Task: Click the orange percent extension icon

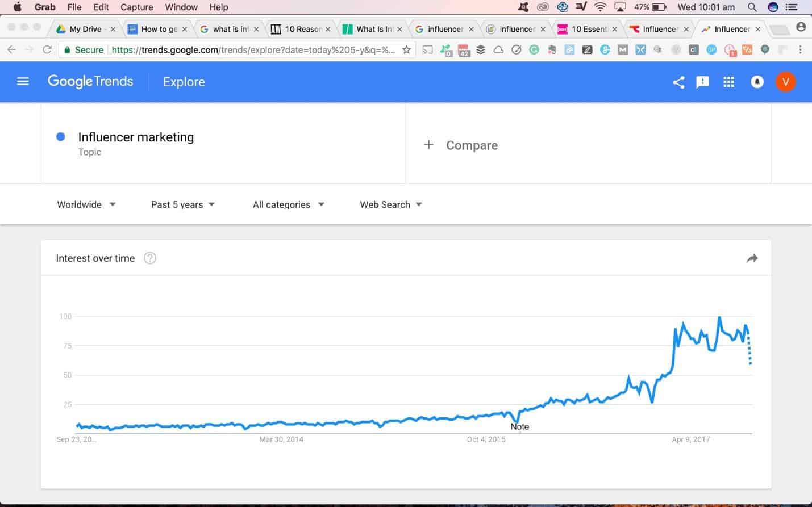Action: point(747,50)
